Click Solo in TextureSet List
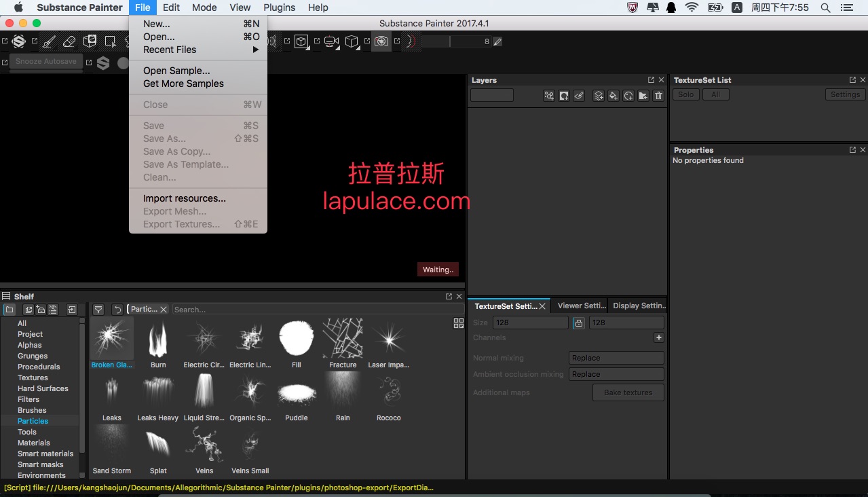The image size is (868, 497). pos(686,94)
